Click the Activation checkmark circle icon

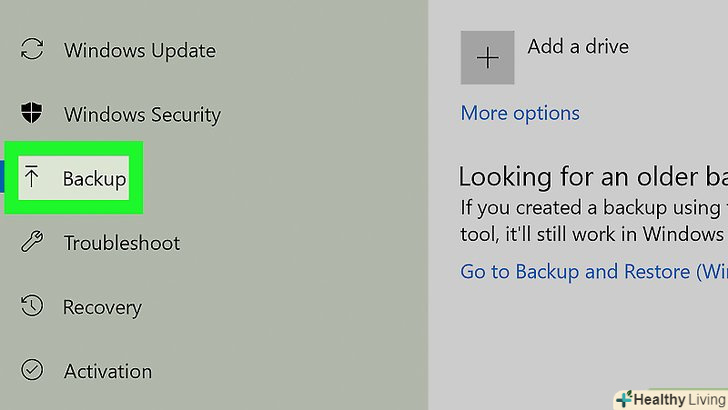(x=32, y=371)
